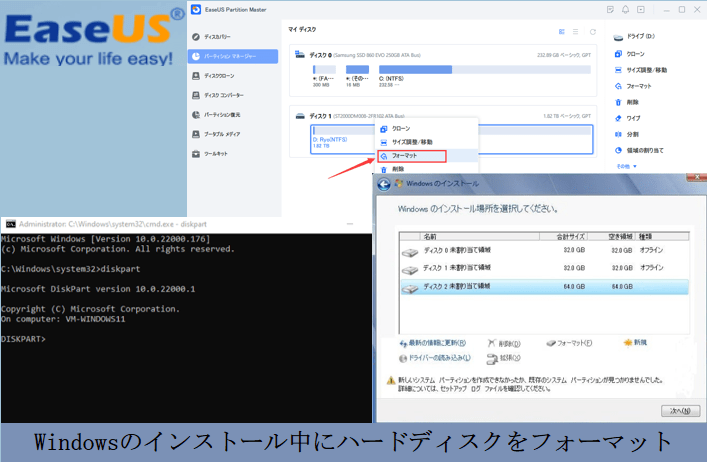
Task: Click the cmd window title bar icon
Action: tap(10, 224)
